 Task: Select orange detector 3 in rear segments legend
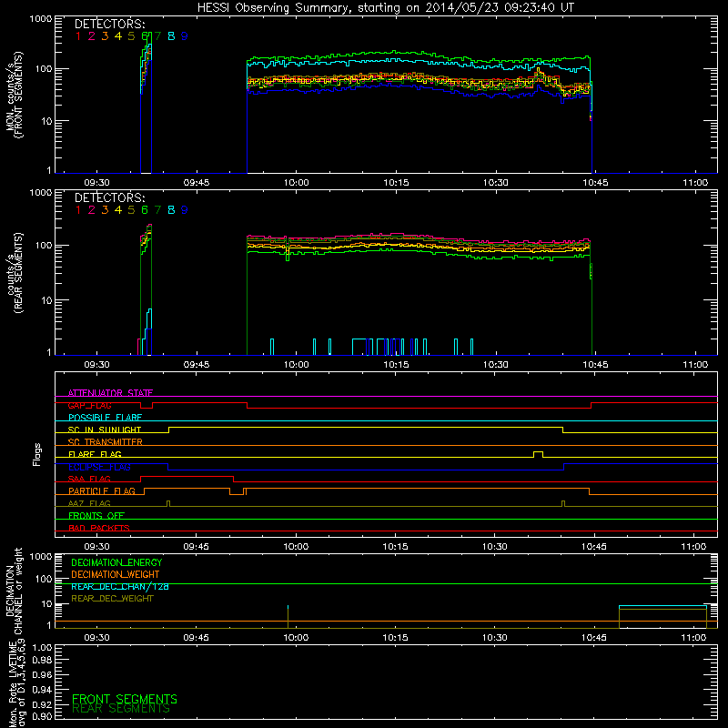105,210
